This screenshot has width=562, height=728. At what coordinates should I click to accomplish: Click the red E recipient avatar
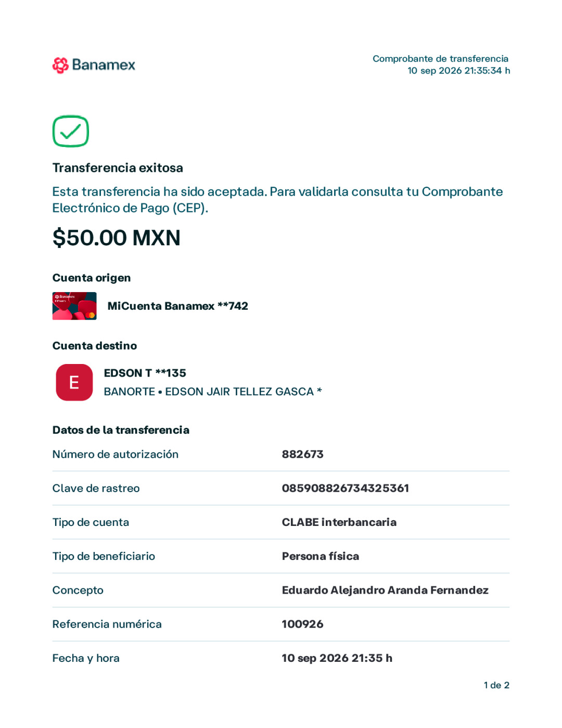[x=74, y=382]
